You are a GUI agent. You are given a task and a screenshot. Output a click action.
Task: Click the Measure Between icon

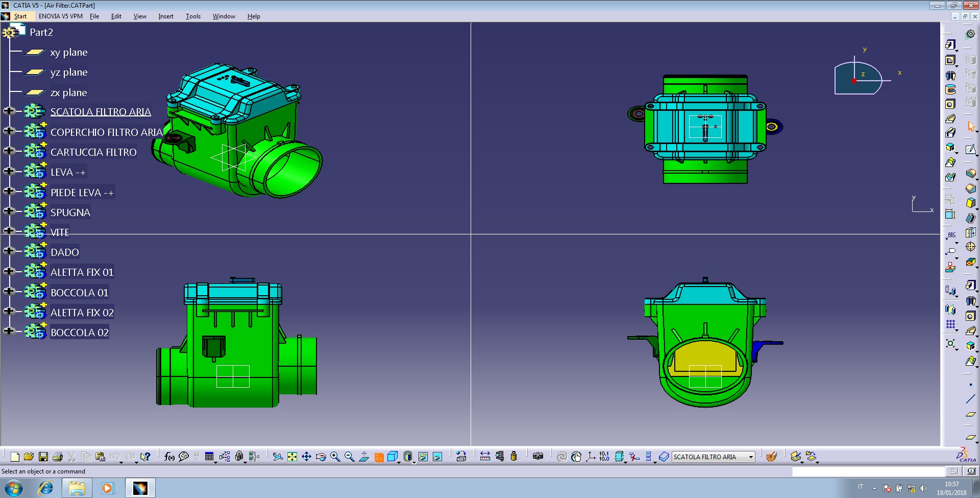tap(485, 457)
